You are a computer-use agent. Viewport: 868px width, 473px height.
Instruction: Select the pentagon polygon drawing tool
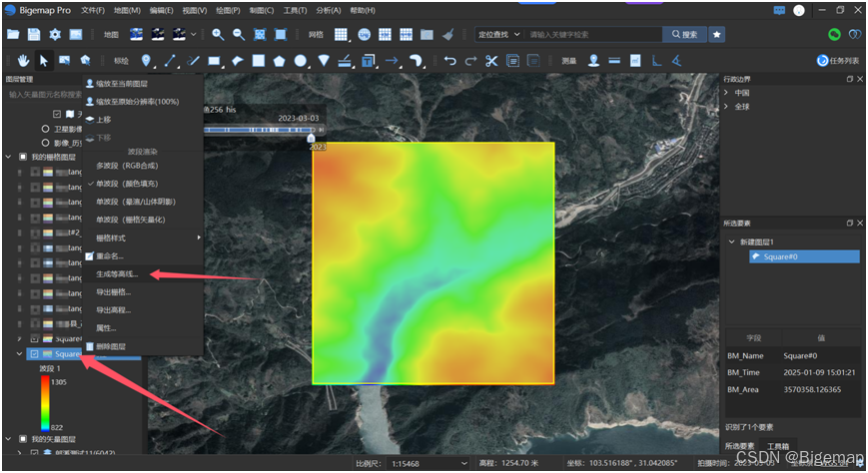point(279,60)
